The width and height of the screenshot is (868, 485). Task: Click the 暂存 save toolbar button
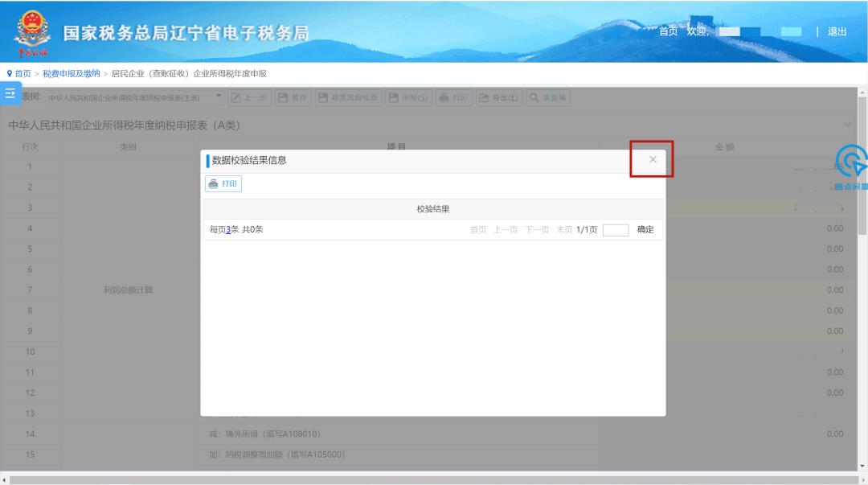click(x=293, y=97)
